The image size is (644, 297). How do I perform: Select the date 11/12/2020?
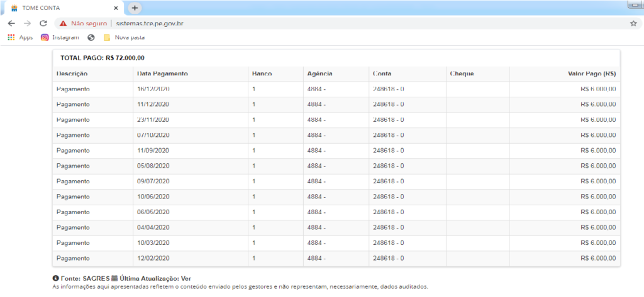153,104
